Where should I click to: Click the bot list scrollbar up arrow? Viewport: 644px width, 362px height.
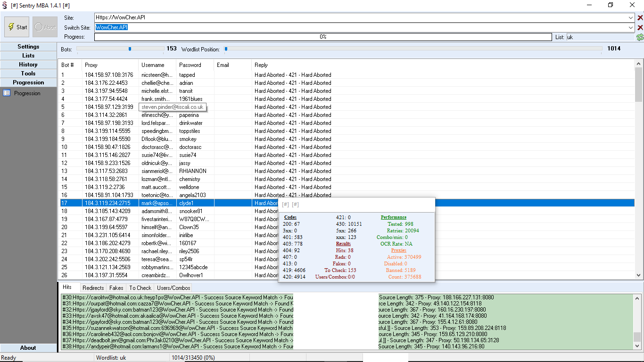pyautogui.click(x=639, y=63)
